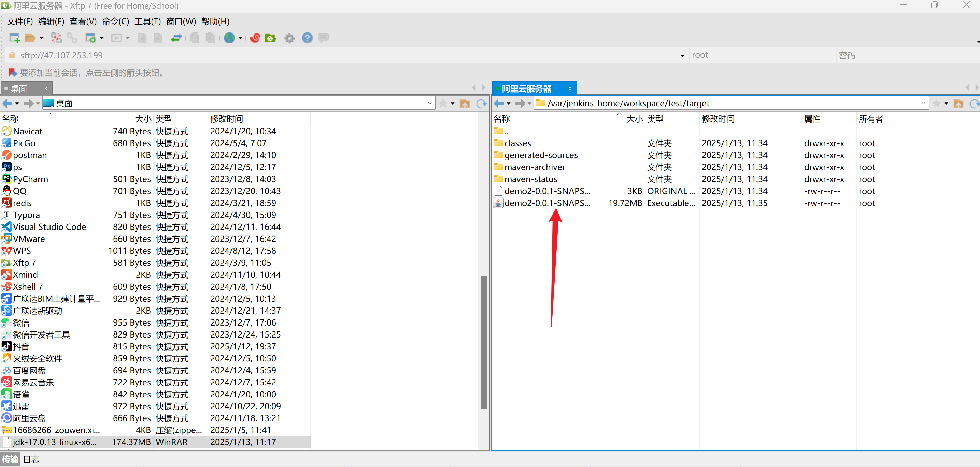Click the red-blue add-session arrow flag icon
The width and height of the screenshot is (980, 467).
coord(13,72)
